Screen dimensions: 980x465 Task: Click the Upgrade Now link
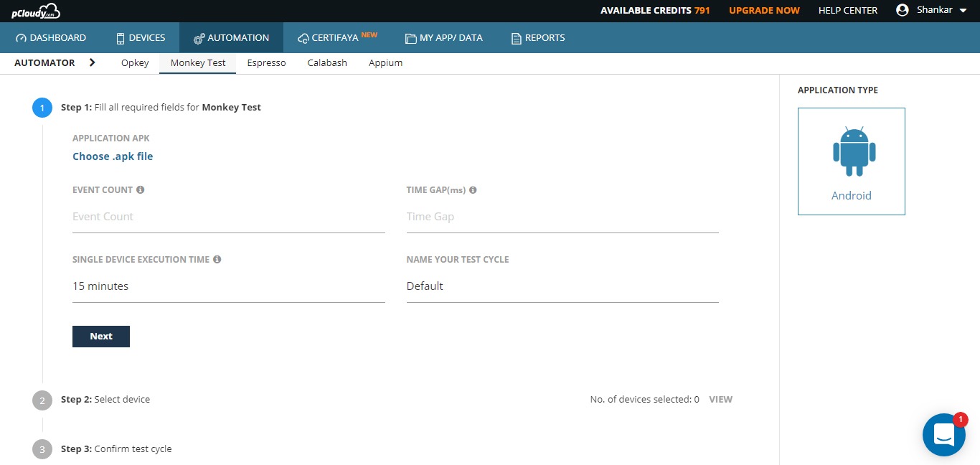click(x=764, y=11)
